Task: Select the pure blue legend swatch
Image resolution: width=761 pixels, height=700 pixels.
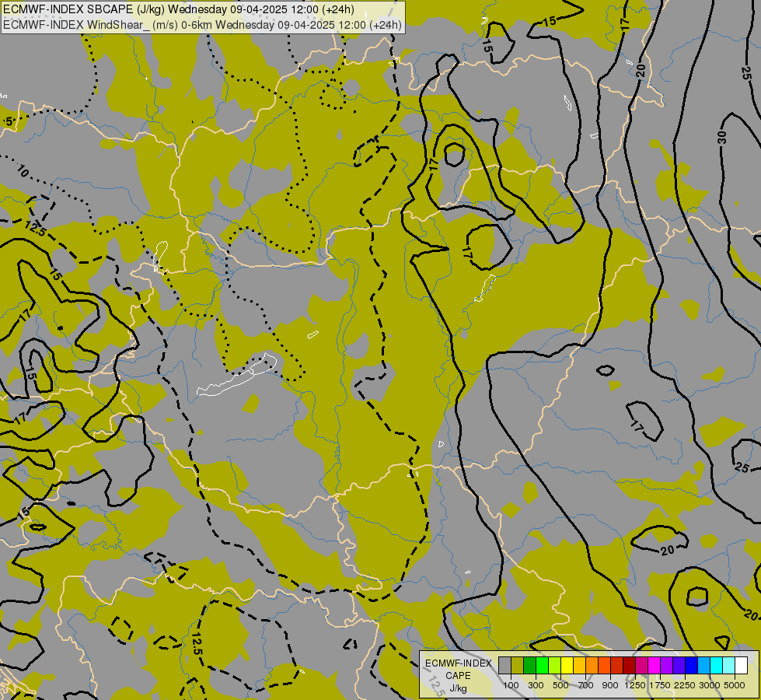Action: click(691, 665)
